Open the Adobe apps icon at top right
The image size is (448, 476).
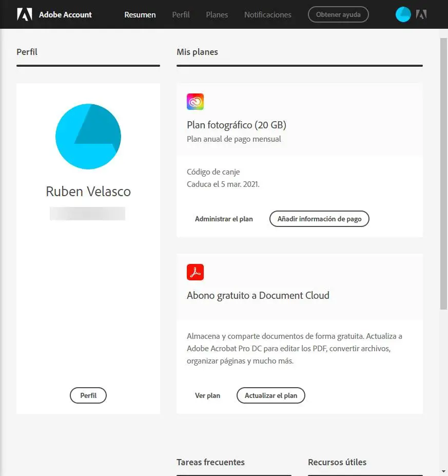421,14
